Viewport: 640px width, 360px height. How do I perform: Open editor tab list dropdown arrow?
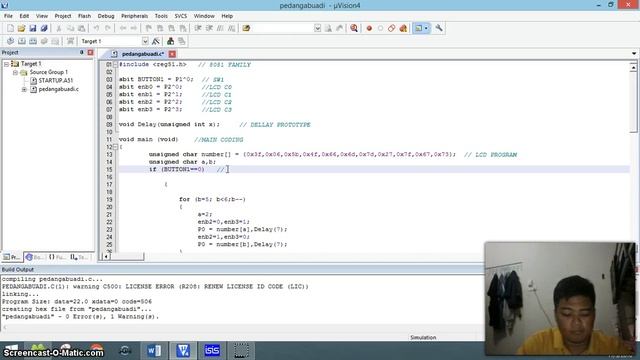coord(633,53)
